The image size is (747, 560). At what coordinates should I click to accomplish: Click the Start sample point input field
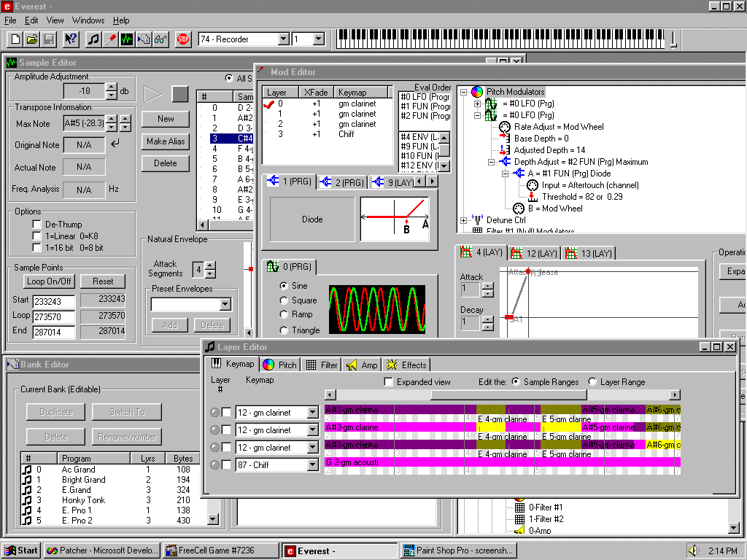[x=53, y=301]
